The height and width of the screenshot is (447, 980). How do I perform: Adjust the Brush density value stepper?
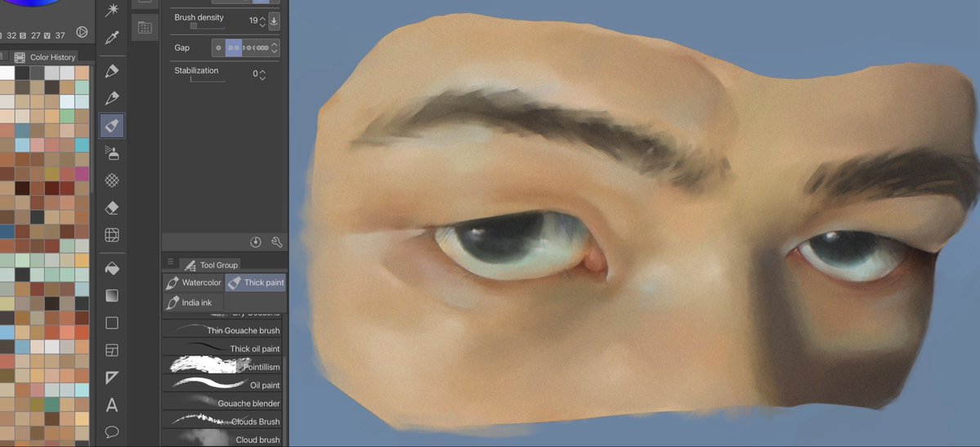(262, 20)
